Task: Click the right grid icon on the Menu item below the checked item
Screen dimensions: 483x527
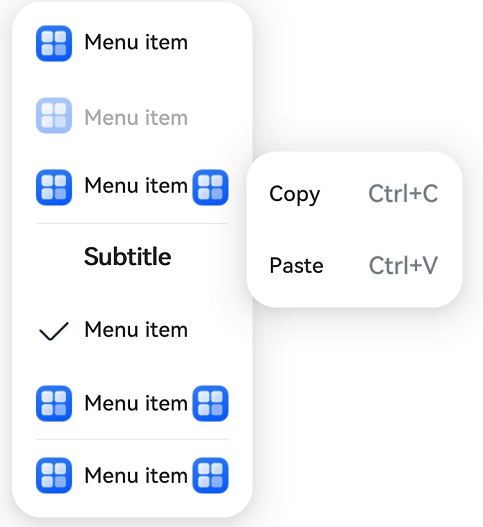Action: [210, 403]
